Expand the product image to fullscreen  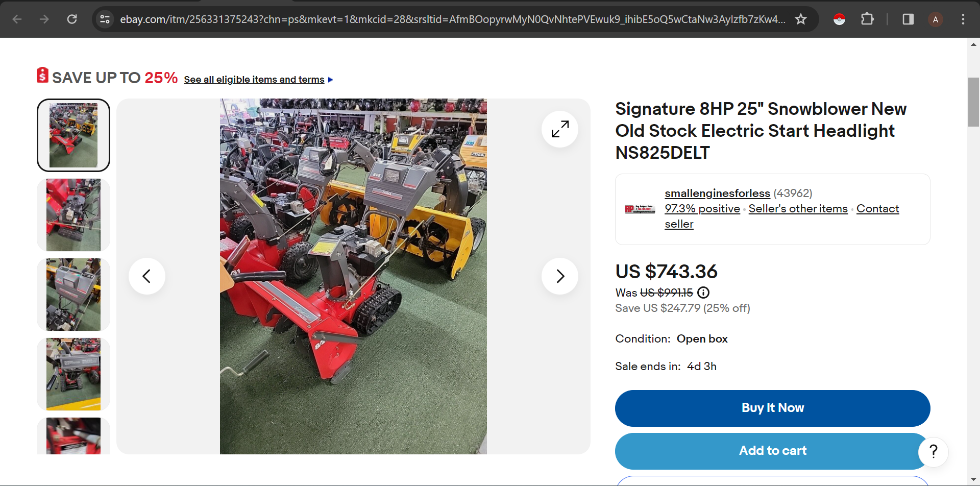point(560,129)
